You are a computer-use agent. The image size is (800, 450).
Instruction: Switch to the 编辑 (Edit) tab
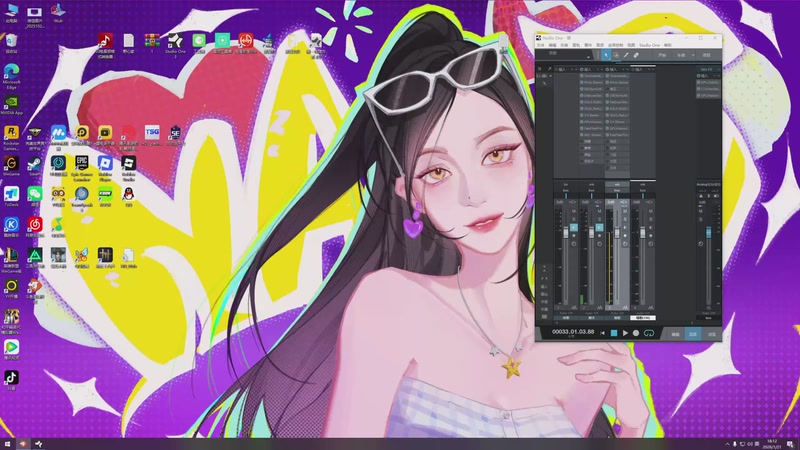[x=676, y=334]
